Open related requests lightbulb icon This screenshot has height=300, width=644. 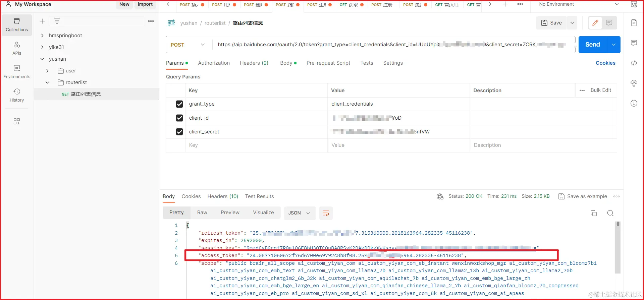click(634, 83)
